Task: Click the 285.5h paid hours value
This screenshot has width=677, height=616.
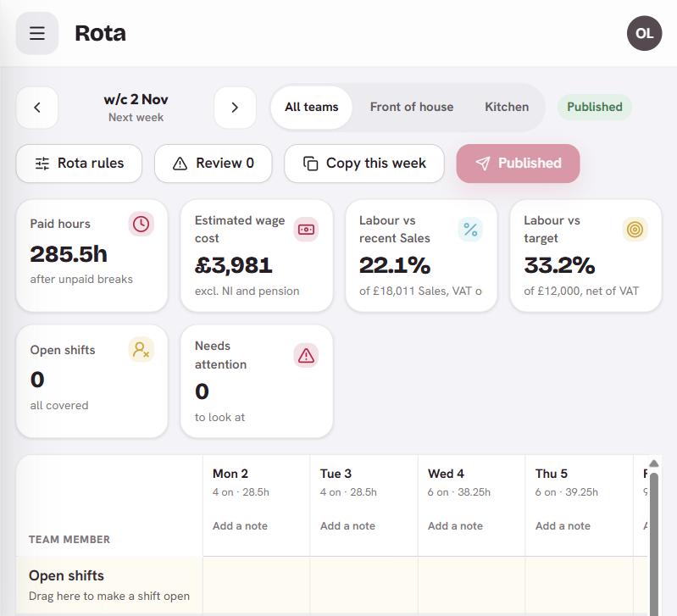Action: pos(69,254)
